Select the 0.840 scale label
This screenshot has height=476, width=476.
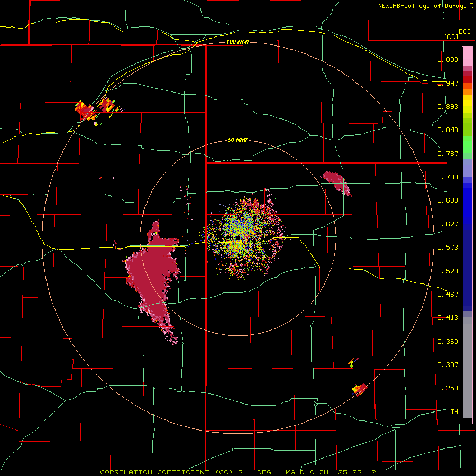point(448,130)
